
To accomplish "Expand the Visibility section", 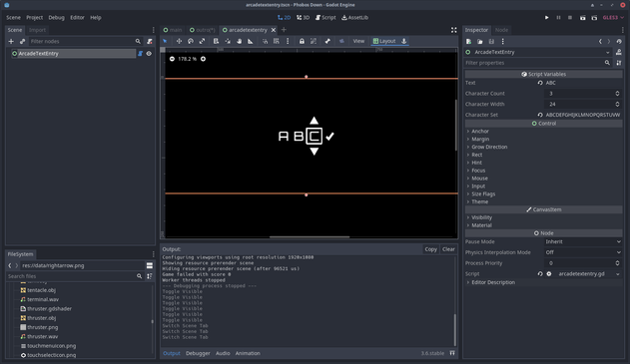I will (x=481, y=217).
